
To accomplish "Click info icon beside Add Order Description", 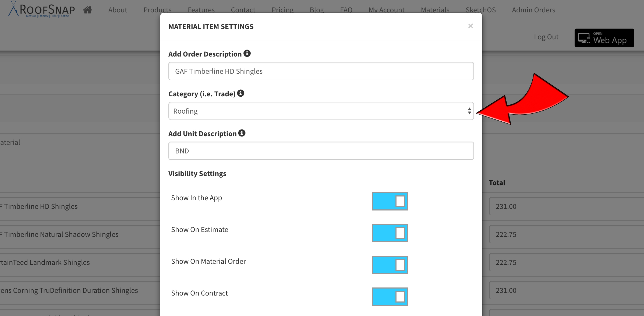I will pyautogui.click(x=247, y=53).
